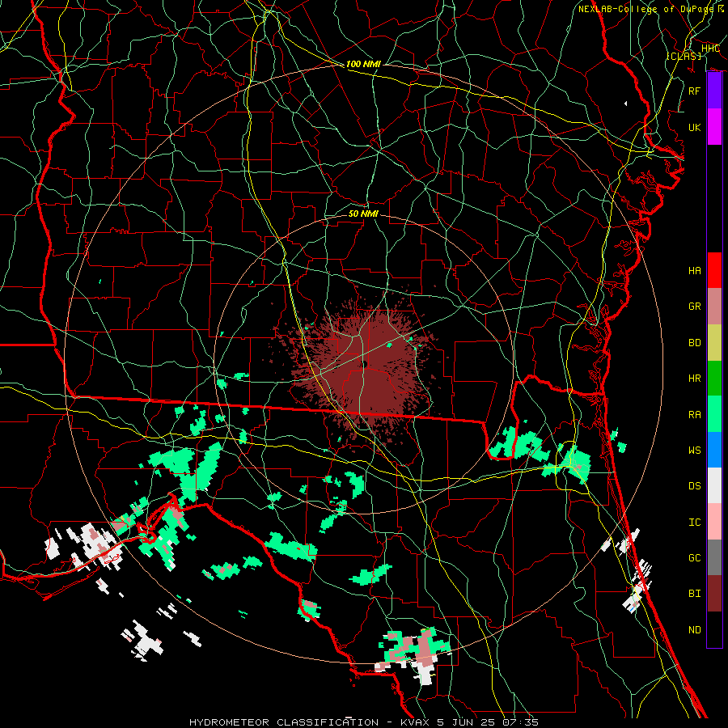Click the HA legend label

pos(694,271)
